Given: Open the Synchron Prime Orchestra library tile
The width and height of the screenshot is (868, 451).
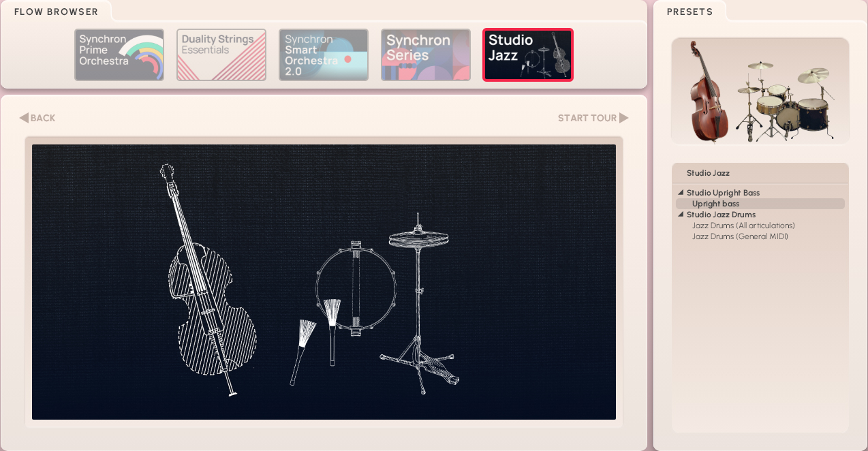Looking at the screenshot, I should [119, 55].
